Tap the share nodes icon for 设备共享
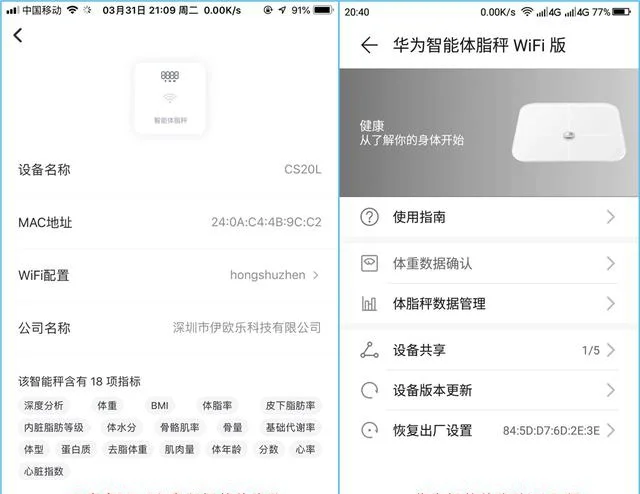Image resolution: width=640 pixels, height=494 pixels. pyautogui.click(x=369, y=350)
